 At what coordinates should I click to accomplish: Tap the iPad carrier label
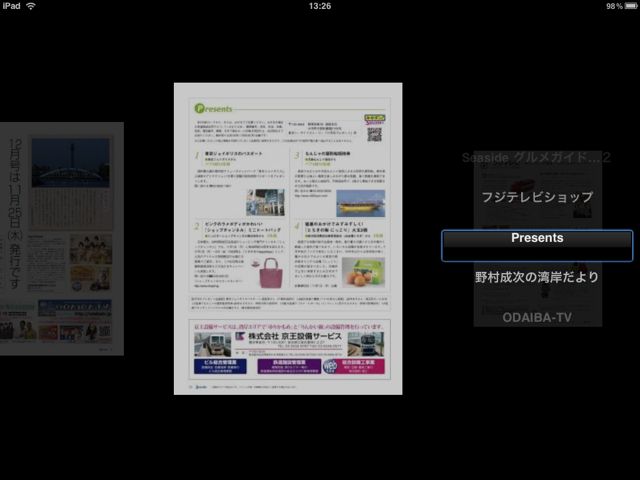pos(11,6)
